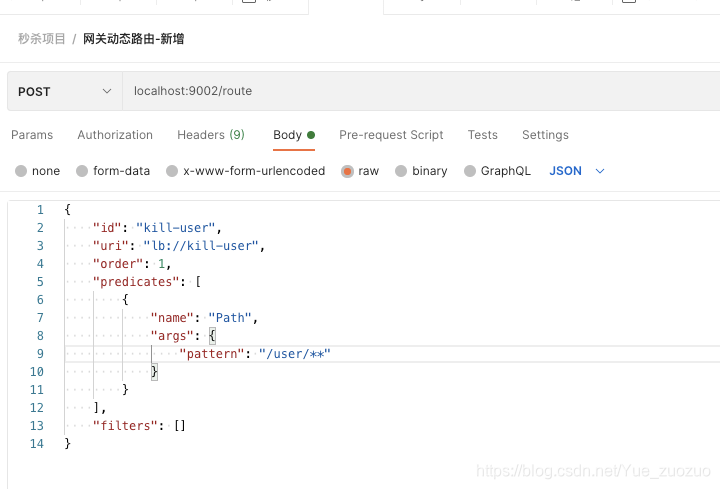Select the none body type radio
Screen dimensions: 720x489
21,171
